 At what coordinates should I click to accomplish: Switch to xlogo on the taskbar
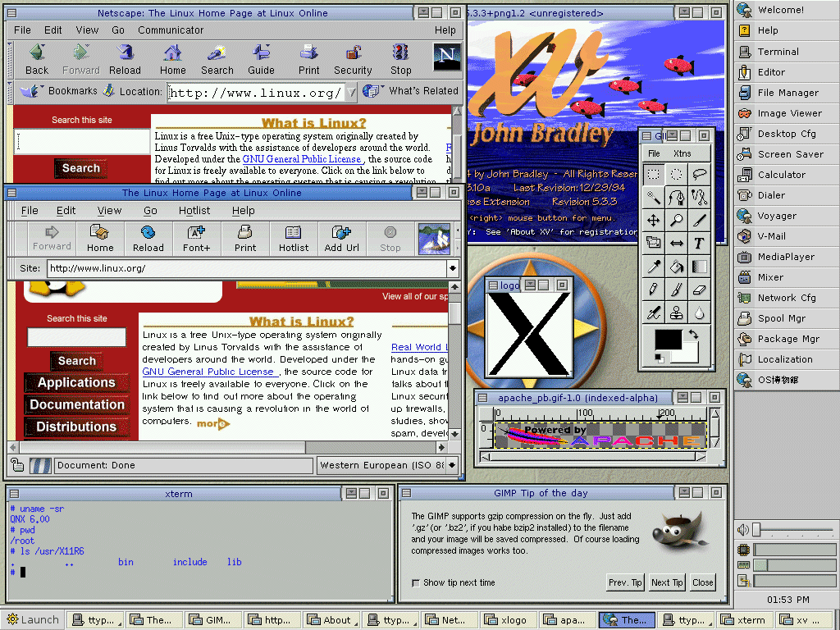[x=508, y=620]
